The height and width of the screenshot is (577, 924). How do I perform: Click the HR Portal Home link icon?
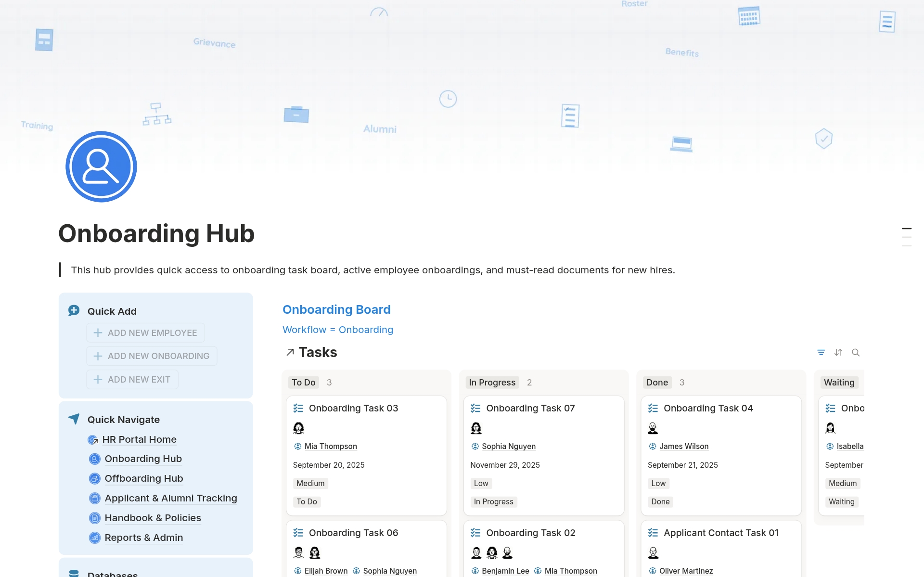pyautogui.click(x=93, y=440)
